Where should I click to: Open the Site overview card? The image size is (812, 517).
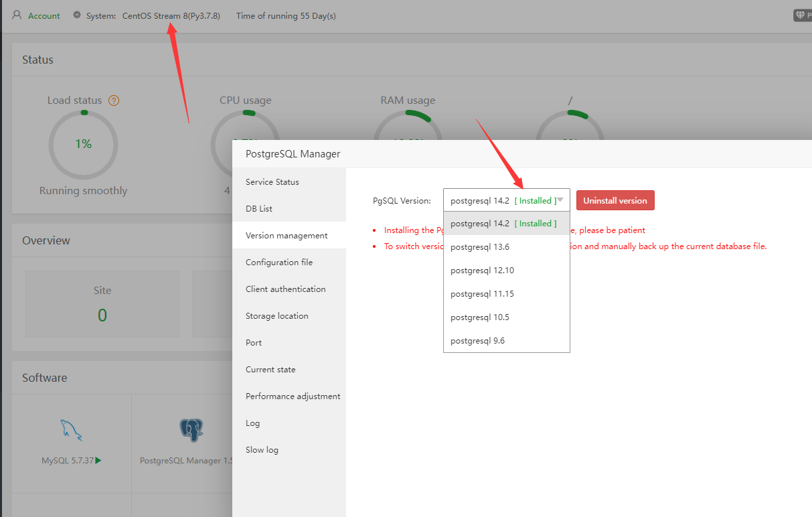pyautogui.click(x=102, y=303)
